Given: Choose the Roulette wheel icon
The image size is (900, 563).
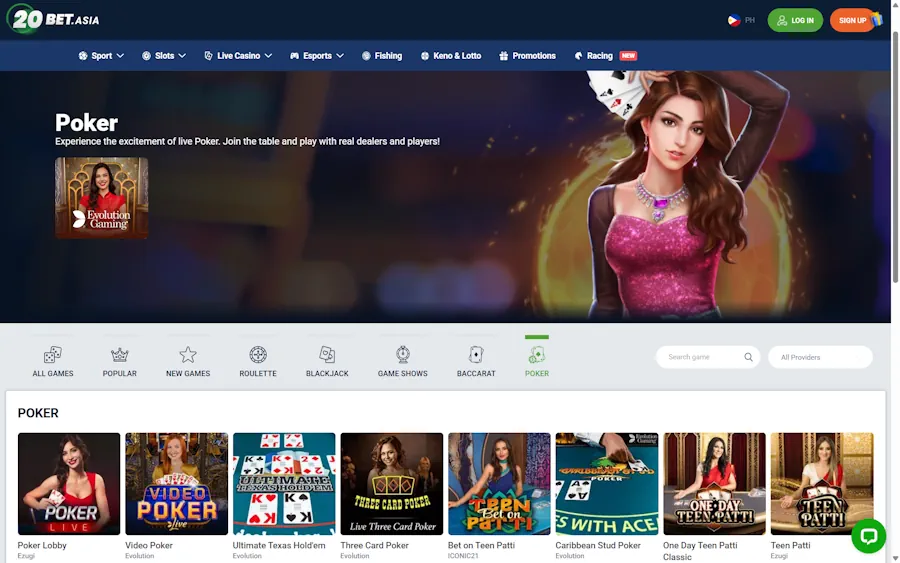Looking at the screenshot, I should (x=258, y=355).
